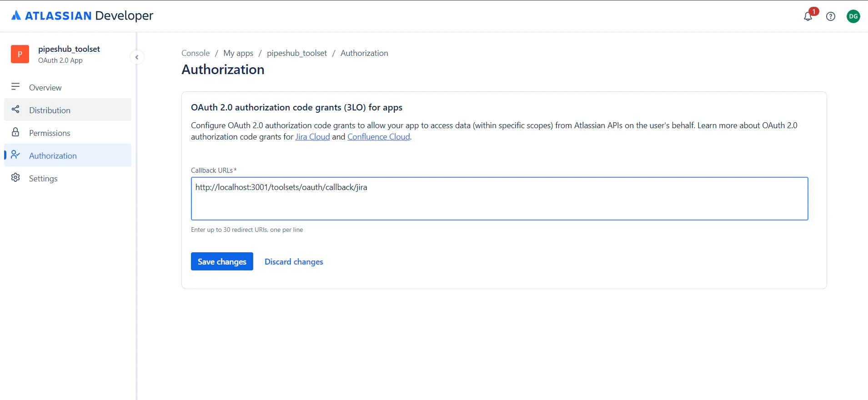Save changes to the callback URLs
The image size is (868, 400).
[222, 261]
